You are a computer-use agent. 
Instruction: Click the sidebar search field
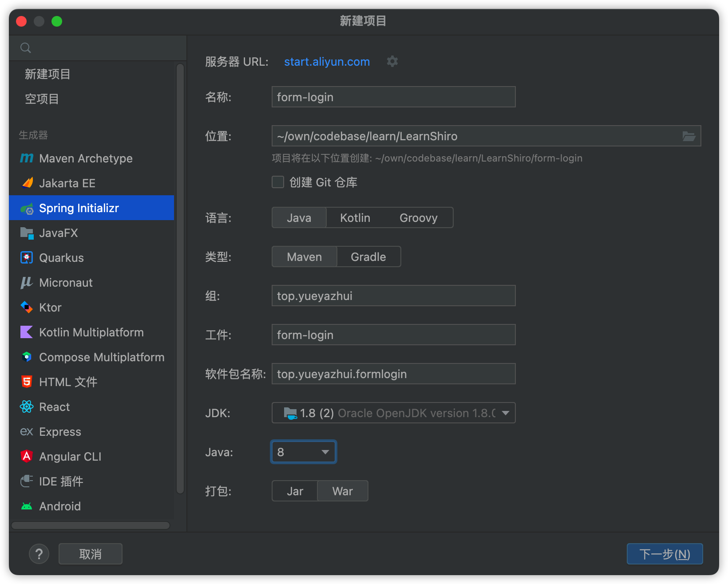[x=98, y=48]
